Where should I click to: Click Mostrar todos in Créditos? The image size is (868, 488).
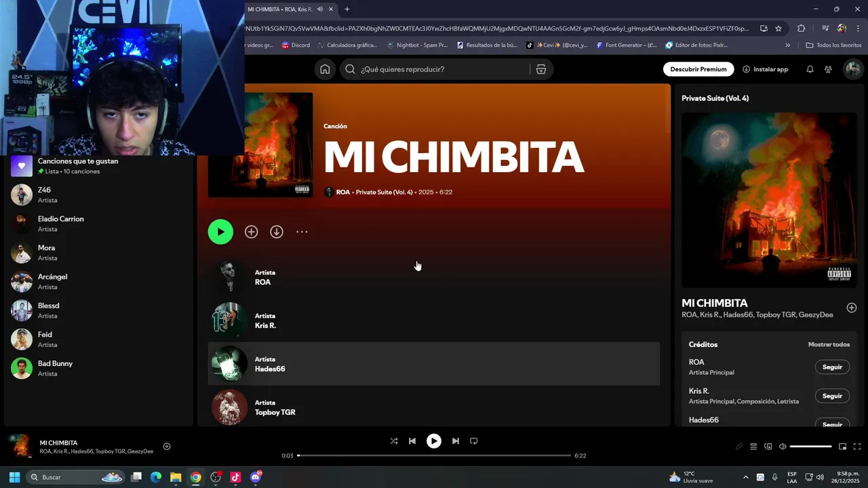coord(829,344)
